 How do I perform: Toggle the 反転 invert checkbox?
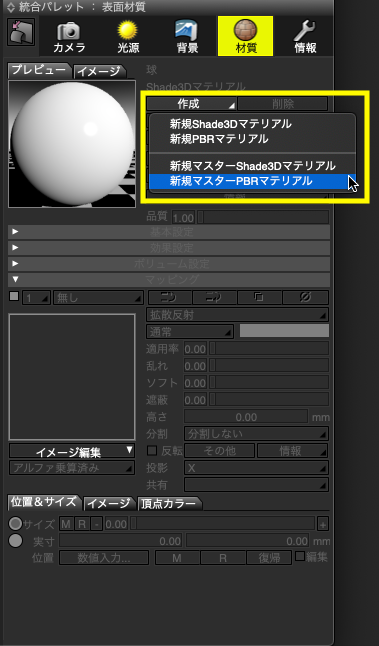[152, 450]
